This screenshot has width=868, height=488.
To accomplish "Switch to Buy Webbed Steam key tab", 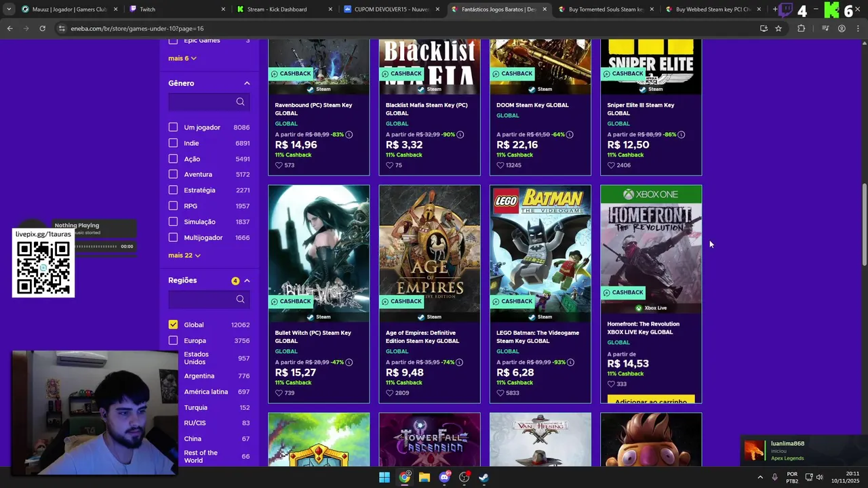I will point(712,9).
